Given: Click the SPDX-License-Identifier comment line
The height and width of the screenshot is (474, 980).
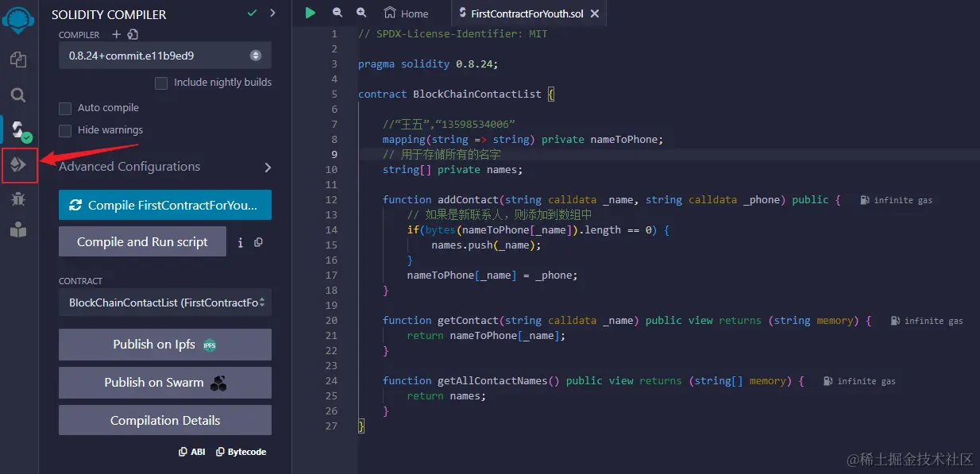Looking at the screenshot, I should point(453,33).
